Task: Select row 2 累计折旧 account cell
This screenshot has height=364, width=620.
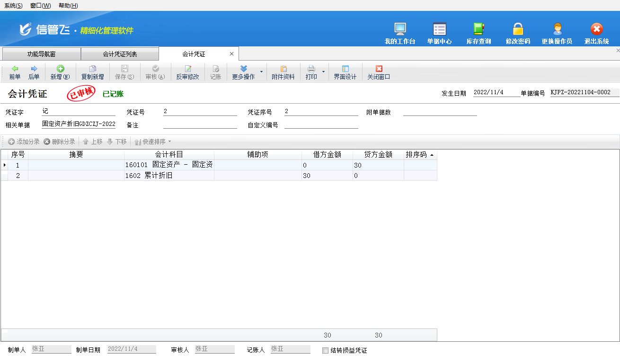Action: (169, 176)
